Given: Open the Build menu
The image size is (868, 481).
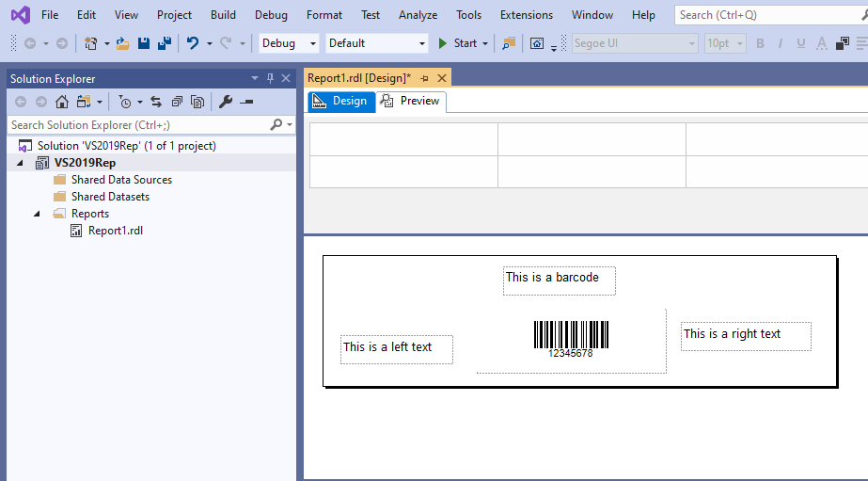Looking at the screenshot, I should tap(223, 15).
